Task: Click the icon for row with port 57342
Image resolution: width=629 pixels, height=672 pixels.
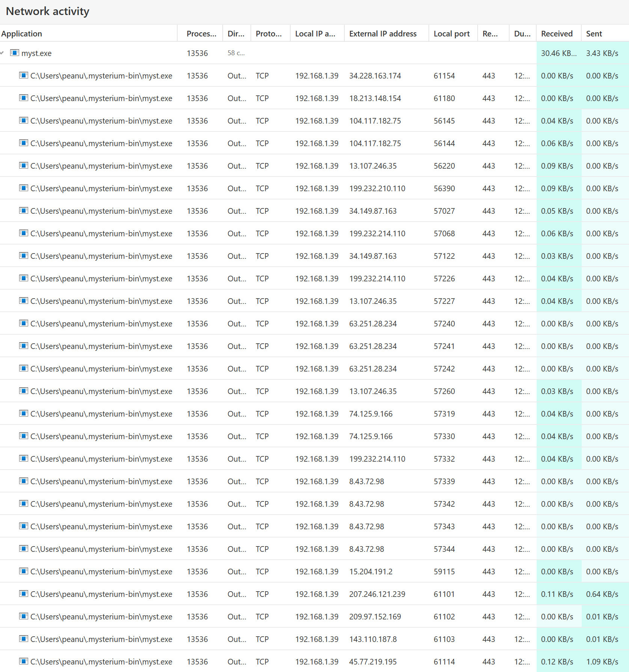Action: [23, 503]
